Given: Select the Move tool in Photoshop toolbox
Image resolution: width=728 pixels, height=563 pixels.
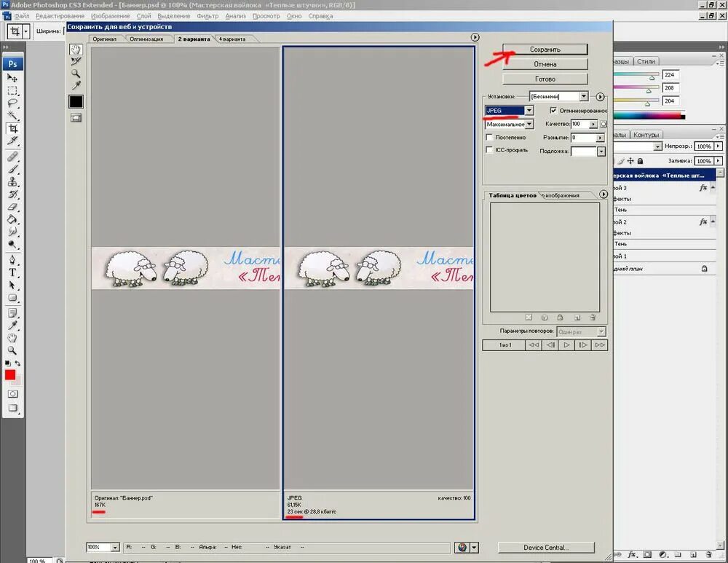Looking at the screenshot, I should point(12,78).
